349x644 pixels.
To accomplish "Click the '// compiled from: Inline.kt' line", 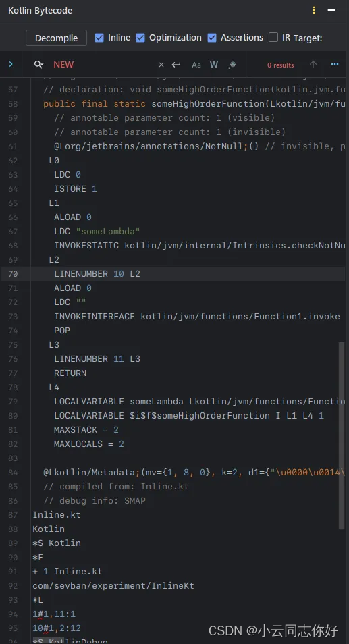I will [116, 486].
